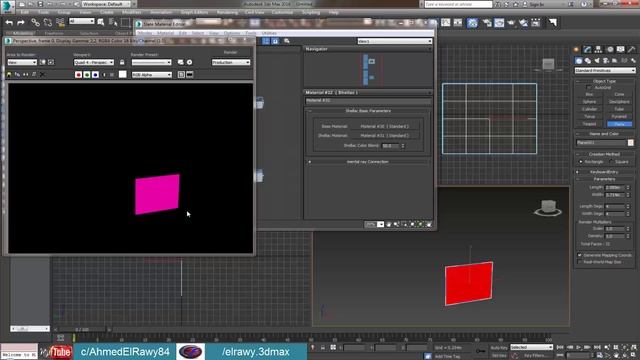Open the Select by Name dialog
This screenshot has width=640, height=360.
113,23
